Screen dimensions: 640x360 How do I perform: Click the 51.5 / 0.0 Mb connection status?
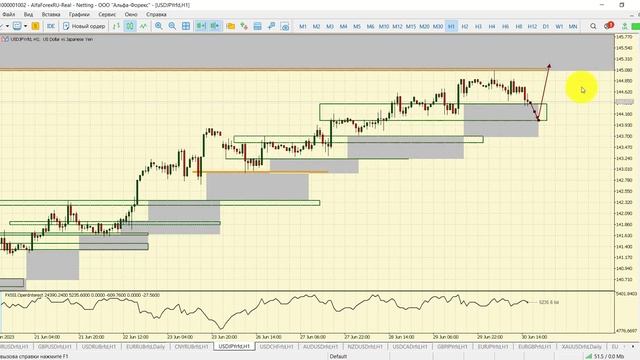point(604,356)
